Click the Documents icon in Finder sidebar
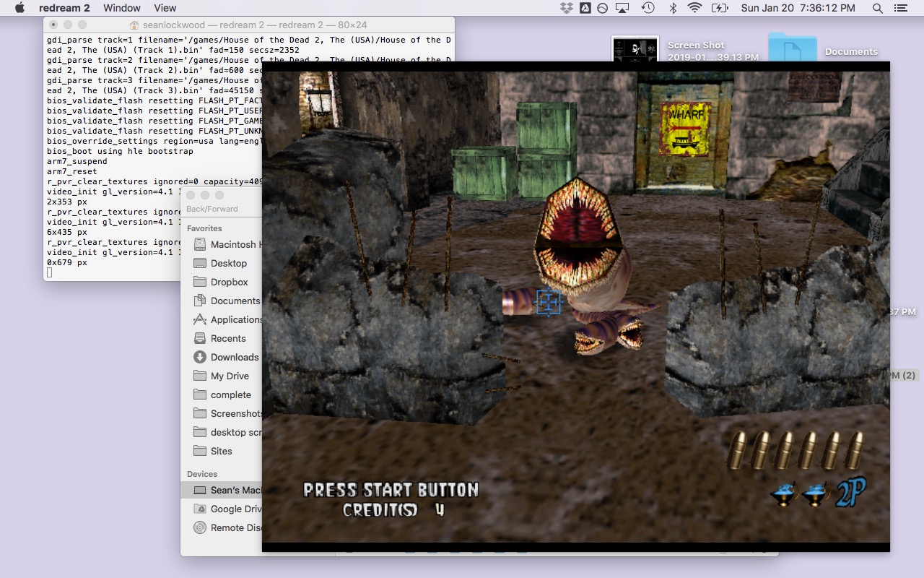This screenshot has width=924, height=578. pyautogui.click(x=200, y=301)
